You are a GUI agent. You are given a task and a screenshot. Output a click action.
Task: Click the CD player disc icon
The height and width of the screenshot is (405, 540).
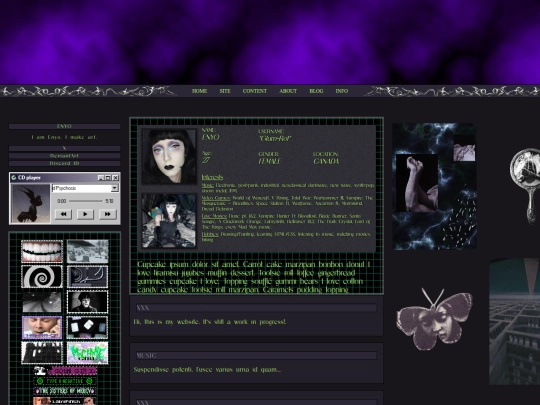(14, 178)
